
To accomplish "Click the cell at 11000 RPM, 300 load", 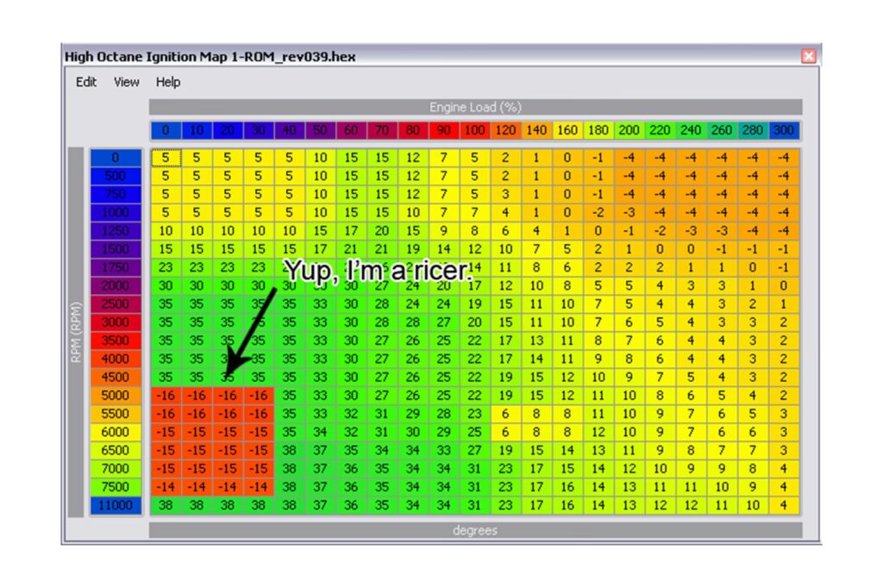I will (x=783, y=505).
